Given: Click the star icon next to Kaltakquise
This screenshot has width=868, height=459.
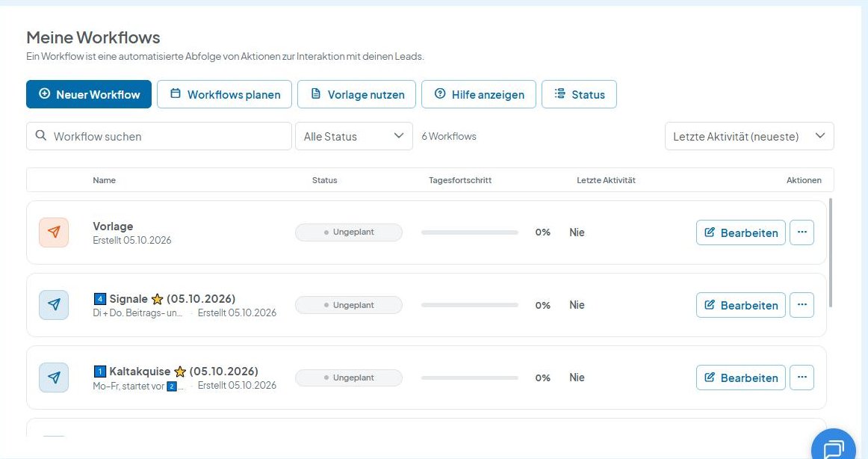Looking at the screenshot, I should coord(180,372).
